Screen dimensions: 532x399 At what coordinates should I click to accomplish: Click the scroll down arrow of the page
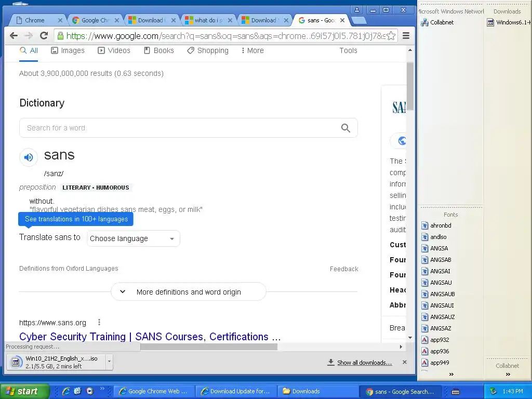pos(410,338)
